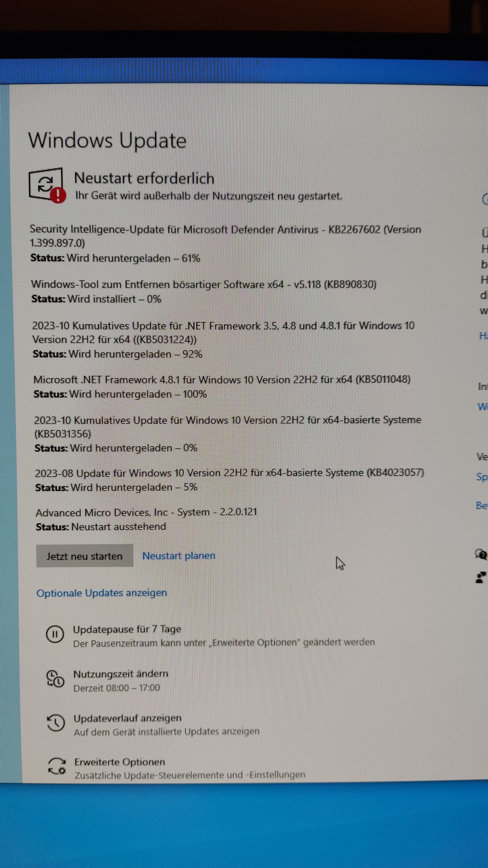Click the history icon for Updateverlauf
488x868 pixels.
(x=56, y=723)
